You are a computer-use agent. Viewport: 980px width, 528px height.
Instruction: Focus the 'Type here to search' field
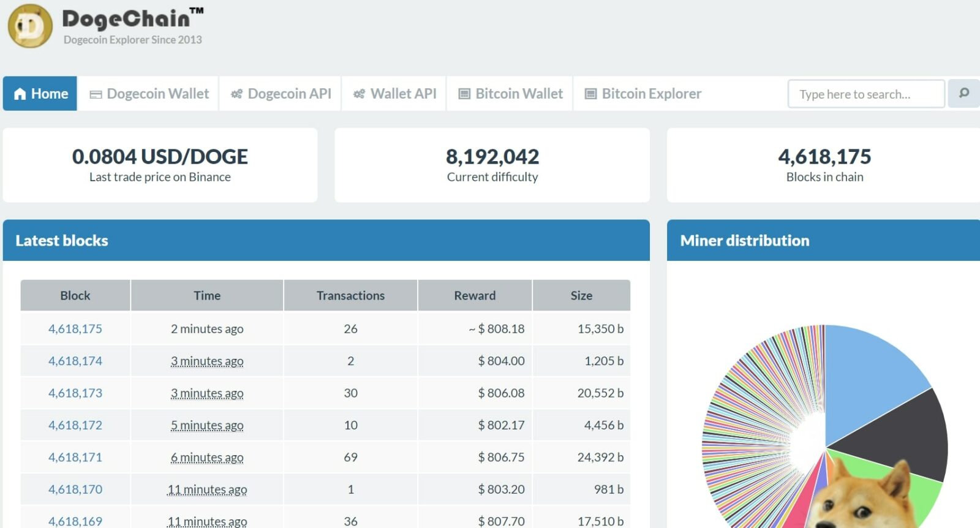(x=866, y=94)
